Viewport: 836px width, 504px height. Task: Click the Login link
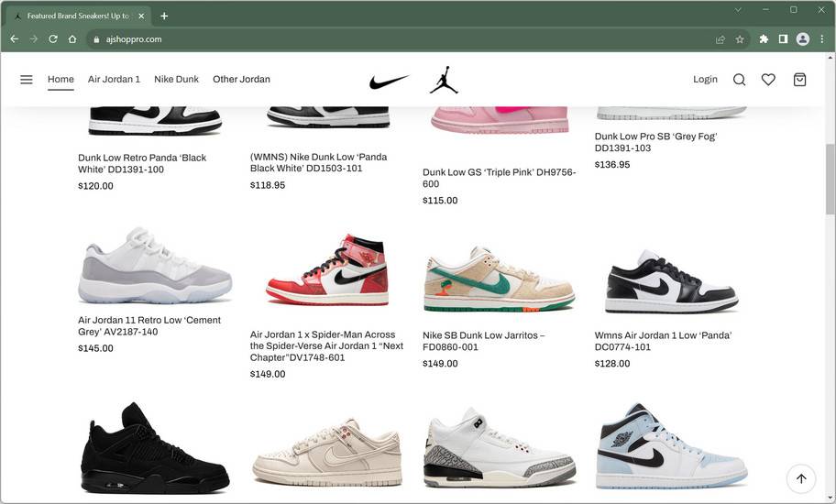click(x=705, y=79)
